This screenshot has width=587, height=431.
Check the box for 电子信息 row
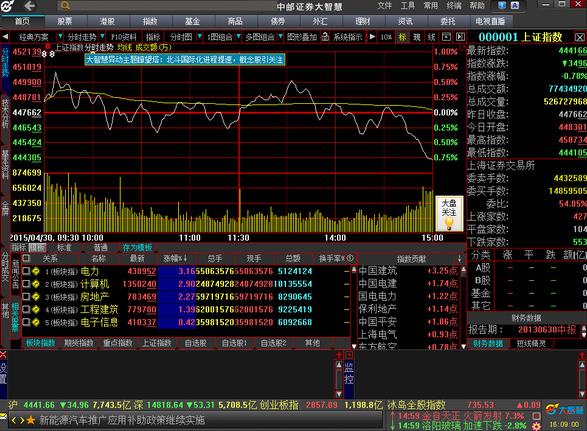[26, 322]
